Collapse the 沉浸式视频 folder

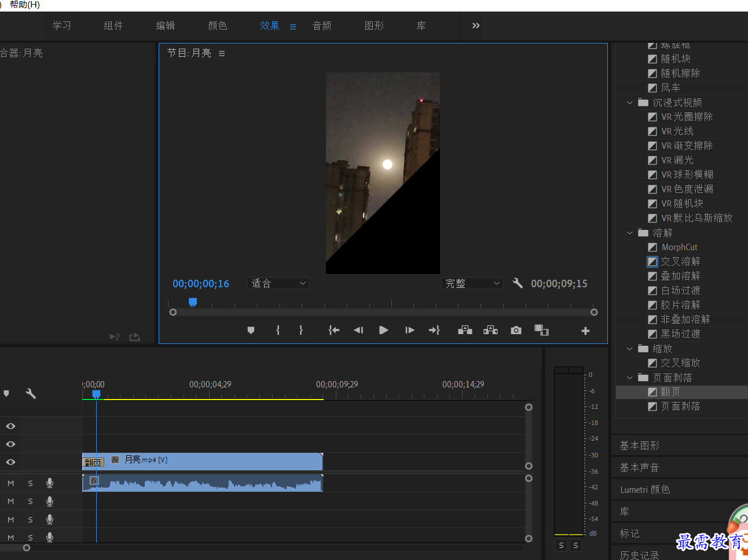tap(630, 103)
